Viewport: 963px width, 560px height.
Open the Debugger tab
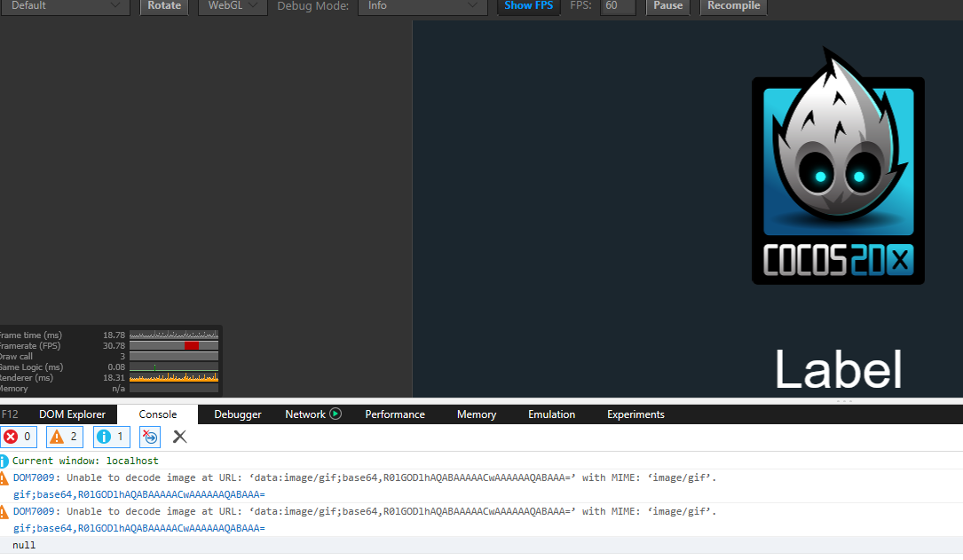pyautogui.click(x=238, y=414)
